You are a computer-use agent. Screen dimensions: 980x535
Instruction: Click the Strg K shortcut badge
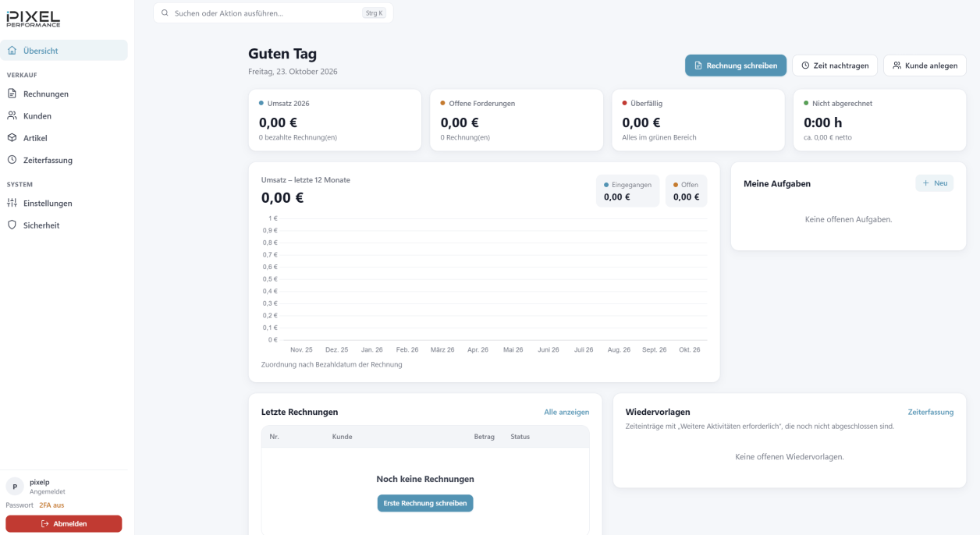375,13
